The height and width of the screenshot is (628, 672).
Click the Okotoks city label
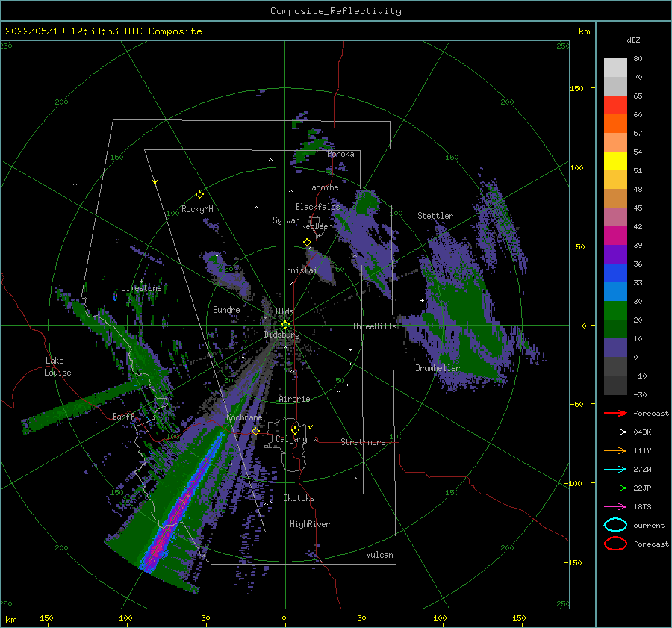[x=299, y=498]
